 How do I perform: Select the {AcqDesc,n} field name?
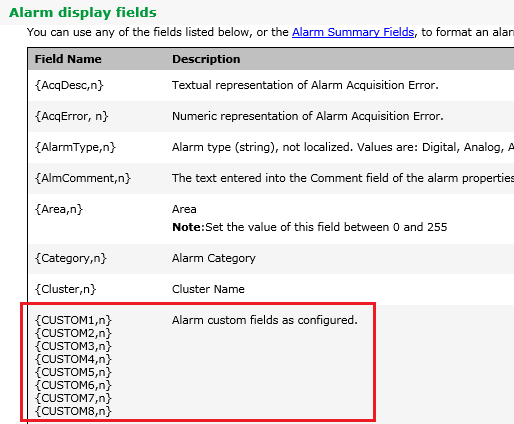[x=69, y=85]
